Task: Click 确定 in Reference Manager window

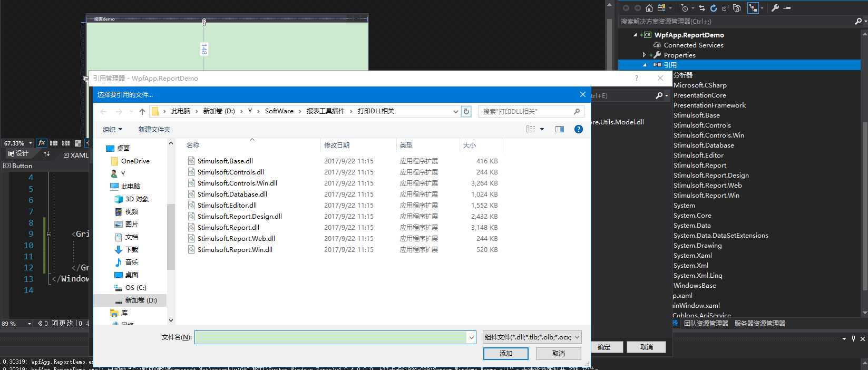Action: (604, 347)
